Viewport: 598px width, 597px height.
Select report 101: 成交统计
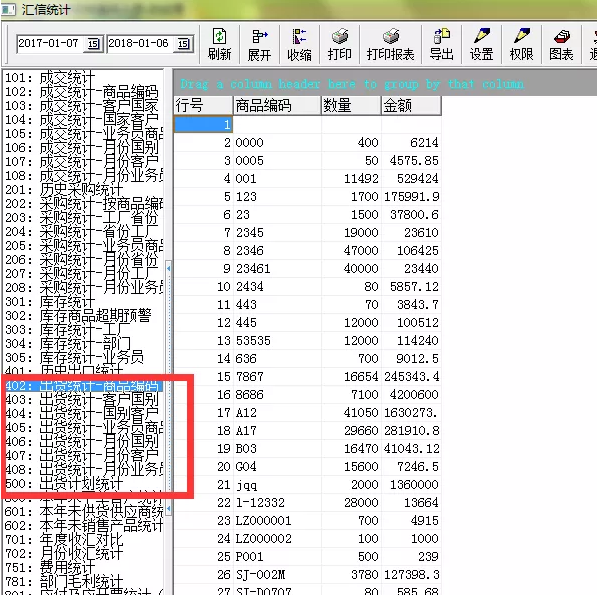[50, 78]
